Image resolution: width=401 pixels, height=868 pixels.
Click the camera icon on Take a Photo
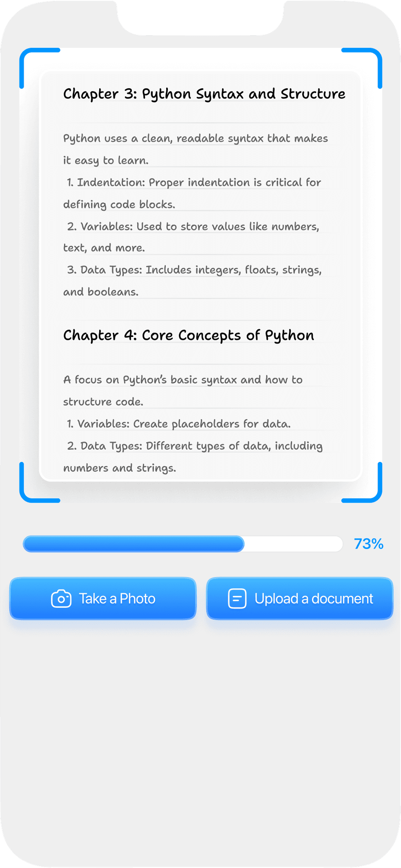point(61,598)
